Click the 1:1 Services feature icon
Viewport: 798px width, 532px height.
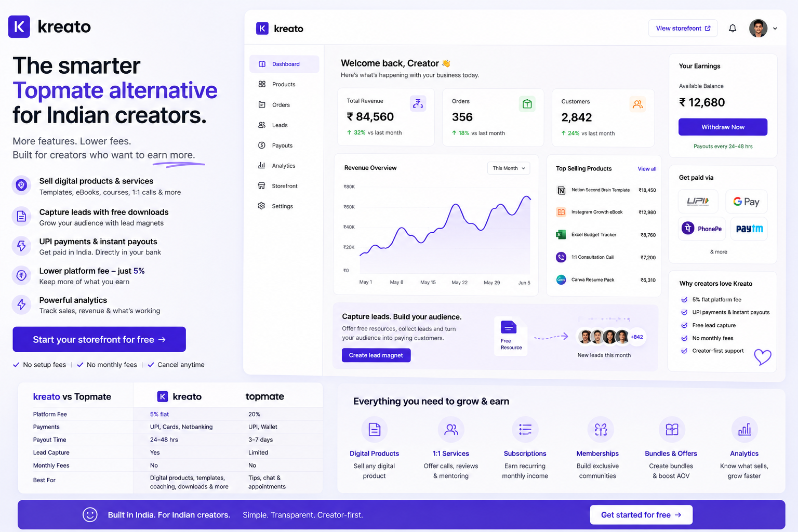[451, 430]
